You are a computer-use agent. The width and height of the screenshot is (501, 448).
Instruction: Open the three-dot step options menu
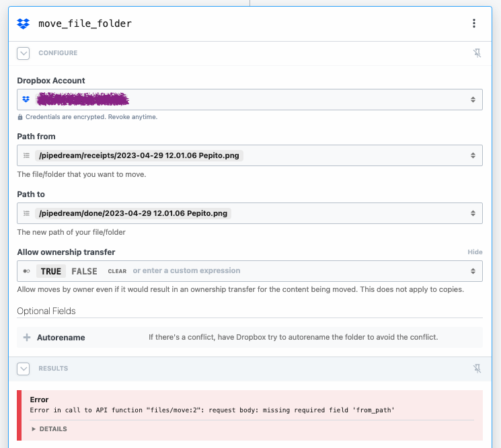[x=474, y=24]
